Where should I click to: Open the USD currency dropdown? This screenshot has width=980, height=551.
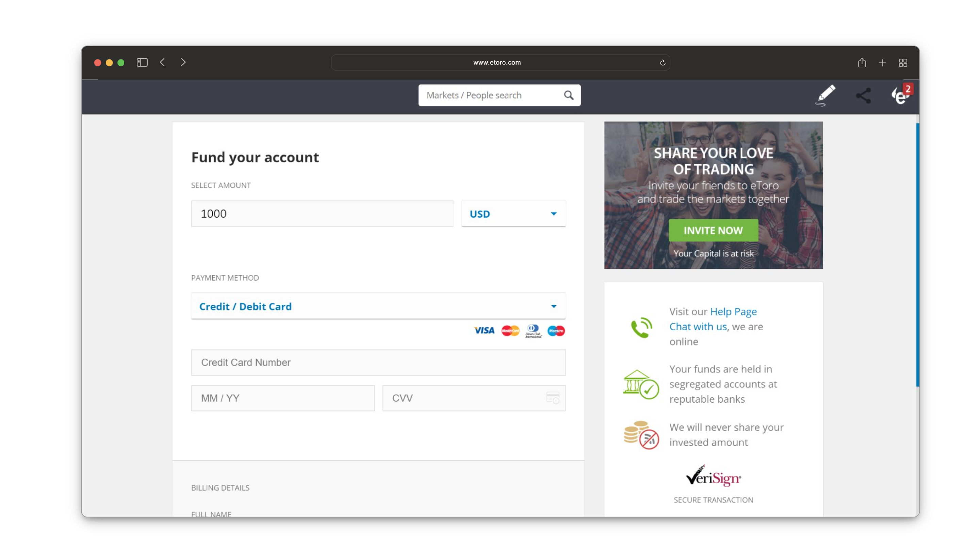point(513,214)
